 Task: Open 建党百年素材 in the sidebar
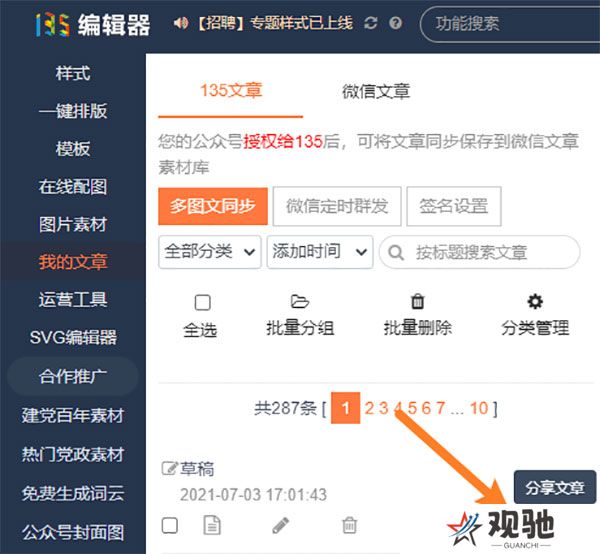(x=73, y=416)
